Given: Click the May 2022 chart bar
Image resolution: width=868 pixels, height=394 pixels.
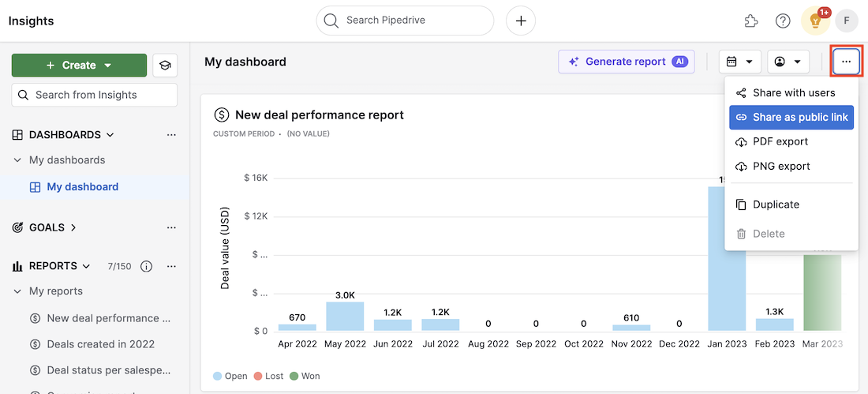Looking at the screenshot, I should (x=345, y=317).
